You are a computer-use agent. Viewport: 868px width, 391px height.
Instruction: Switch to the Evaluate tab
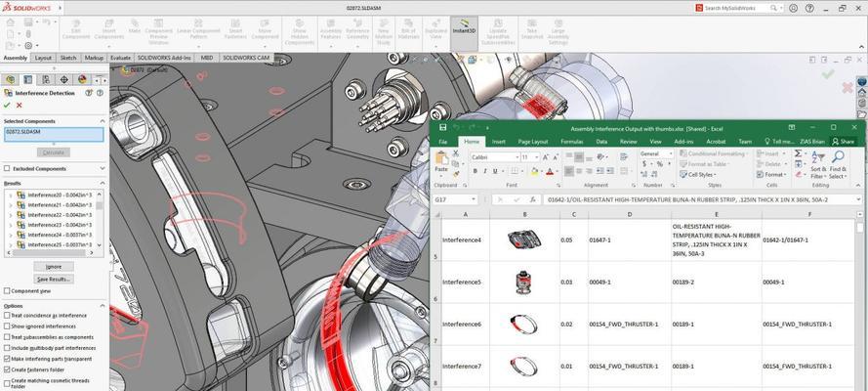click(120, 58)
